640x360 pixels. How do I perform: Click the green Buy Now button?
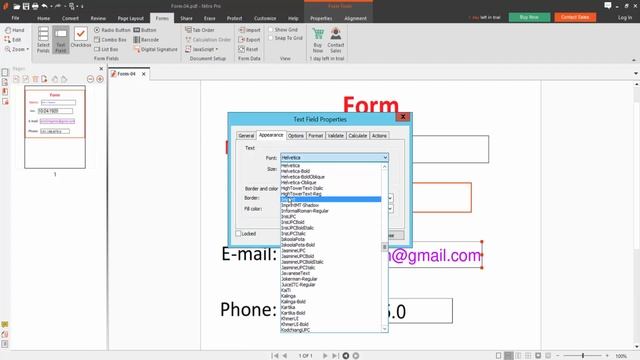tap(529, 17)
